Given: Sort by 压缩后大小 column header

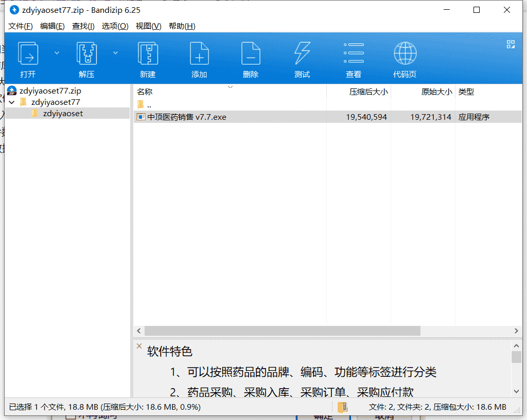Looking at the screenshot, I should 368,92.
